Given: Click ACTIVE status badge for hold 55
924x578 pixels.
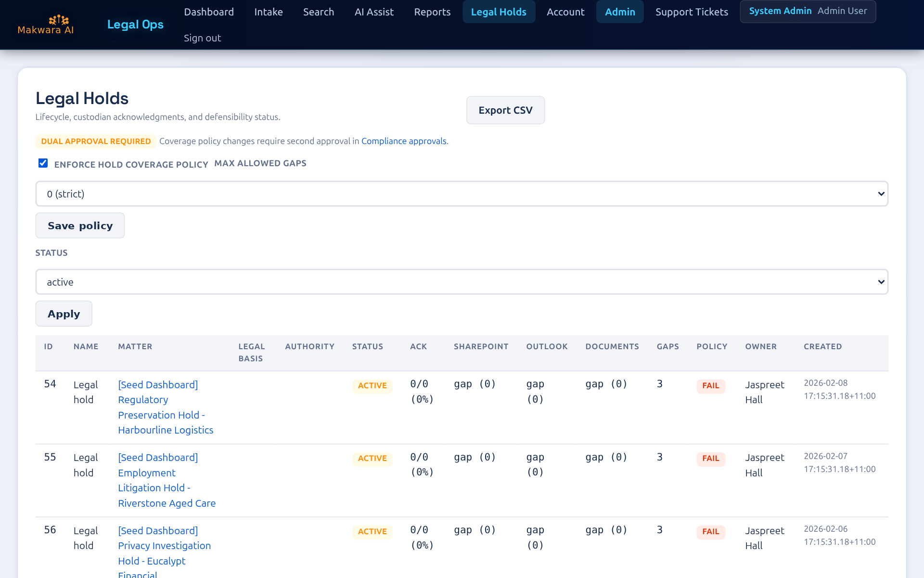Looking at the screenshot, I should (372, 459).
